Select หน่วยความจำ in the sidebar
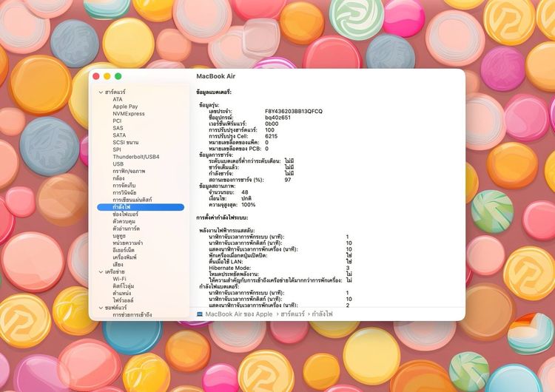 pos(128,243)
